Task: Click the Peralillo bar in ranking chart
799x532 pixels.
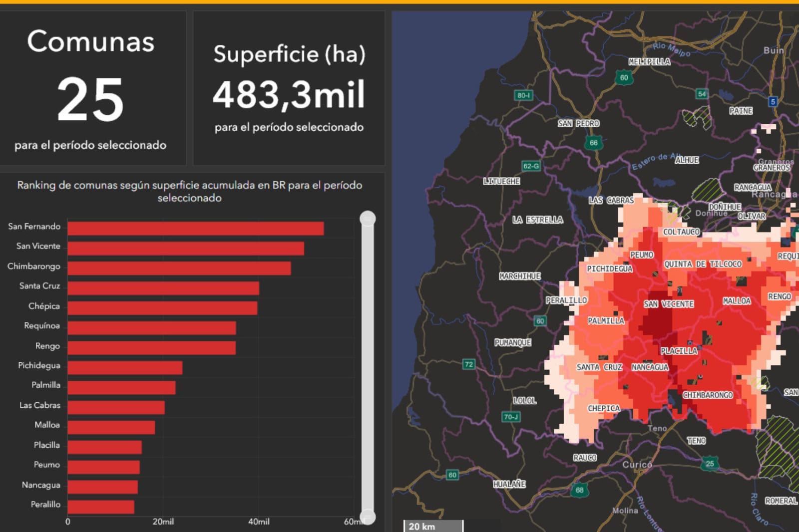Action: pos(101,507)
